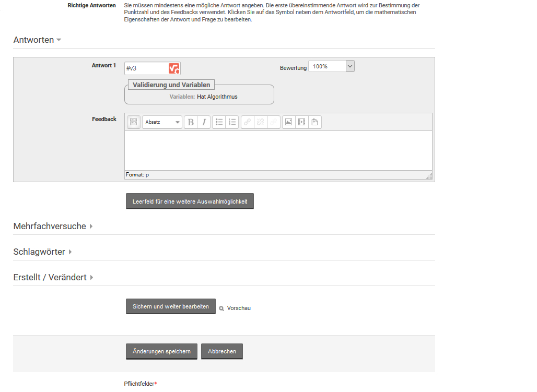Click the insert image icon

(x=288, y=122)
